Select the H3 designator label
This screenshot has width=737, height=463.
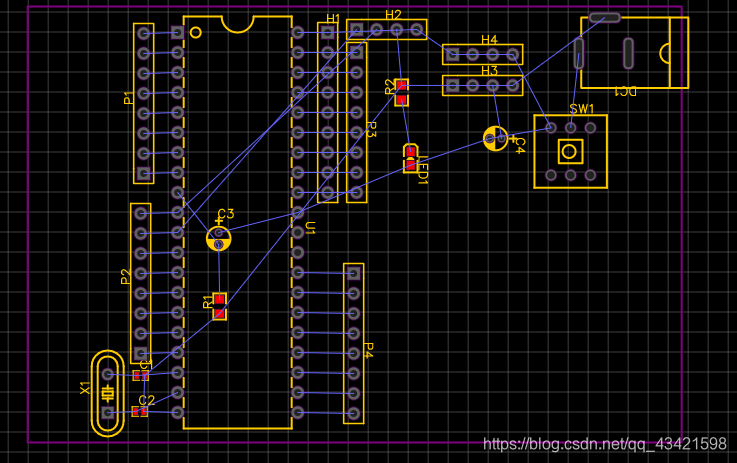[x=489, y=71]
